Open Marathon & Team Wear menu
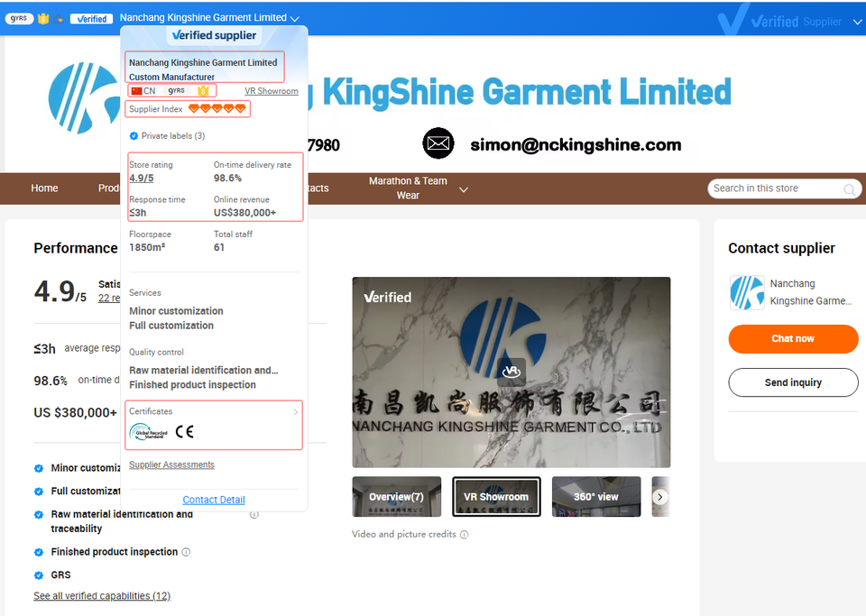Image resolution: width=866 pixels, height=616 pixels. tap(408, 188)
